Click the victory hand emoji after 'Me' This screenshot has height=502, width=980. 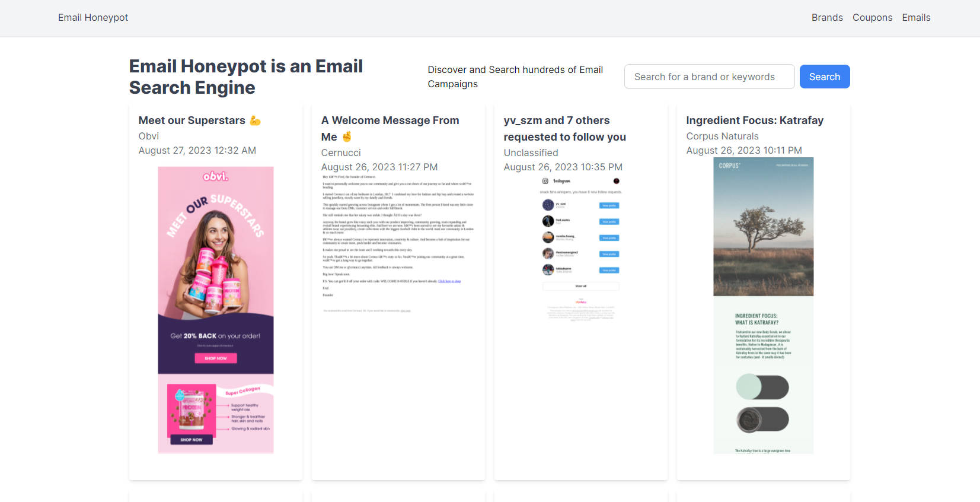[x=347, y=137]
